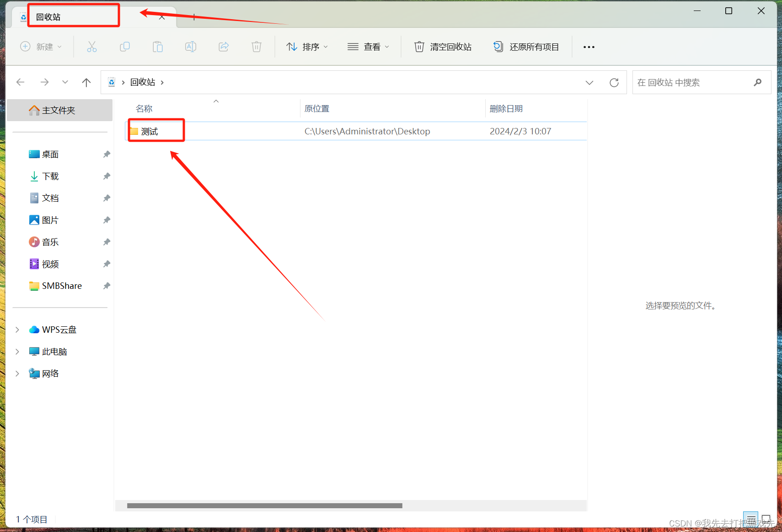Click 清空回收站 to empty recycle bin
The width and height of the screenshot is (782, 532).
[443, 47]
